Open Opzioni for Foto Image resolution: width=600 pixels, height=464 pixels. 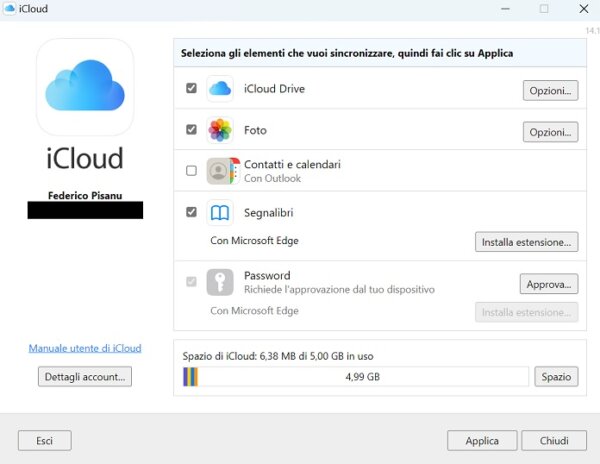pyautogui.click(x=550, y=132)
